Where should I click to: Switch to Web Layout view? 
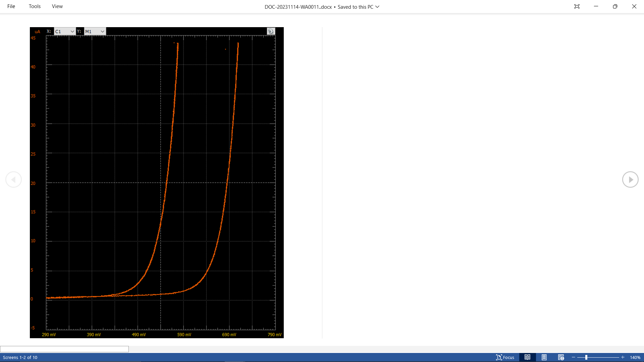(561, 357)
